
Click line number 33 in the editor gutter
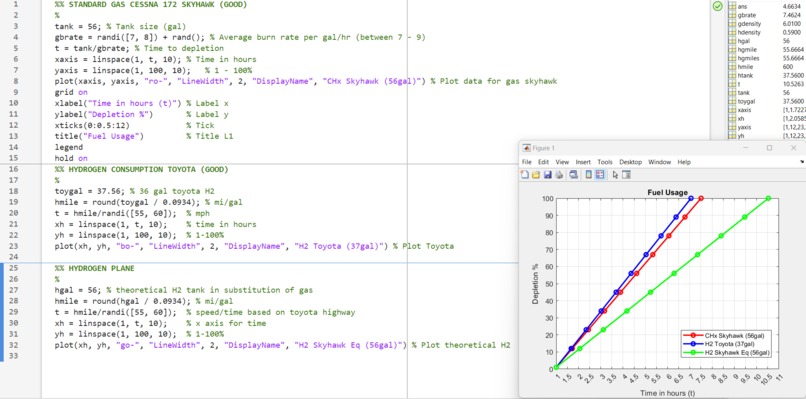14,356
